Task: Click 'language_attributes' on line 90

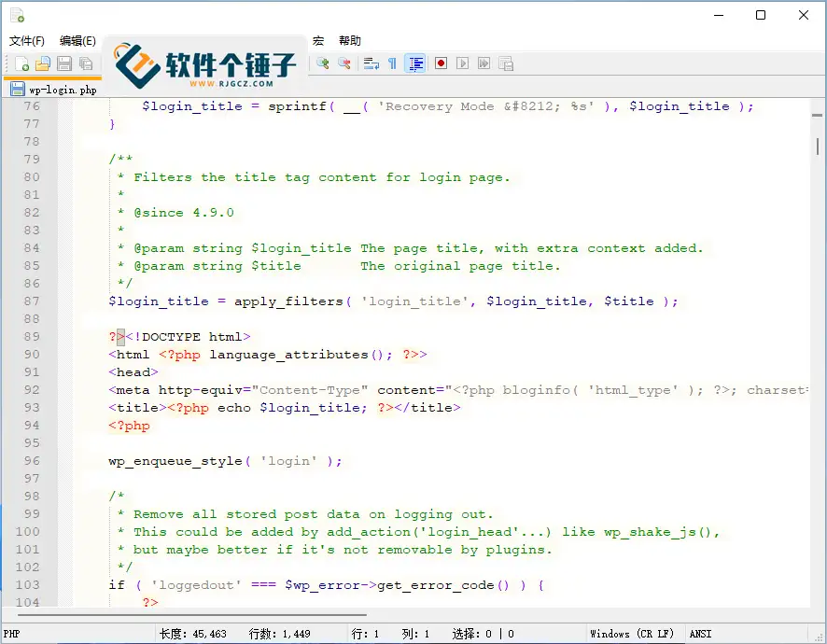Action: (289, 355)
